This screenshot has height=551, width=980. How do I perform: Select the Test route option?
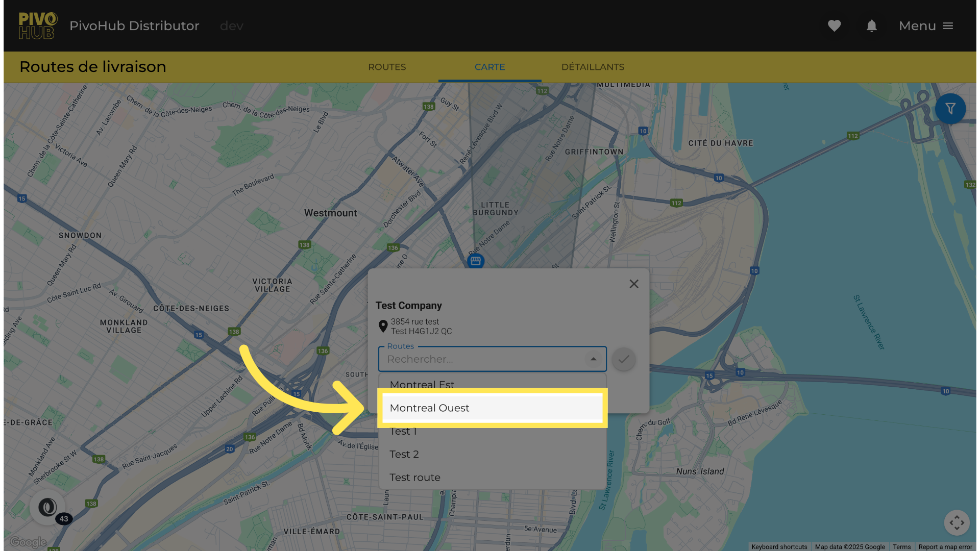pyautogui.click(x=492, y=478)
